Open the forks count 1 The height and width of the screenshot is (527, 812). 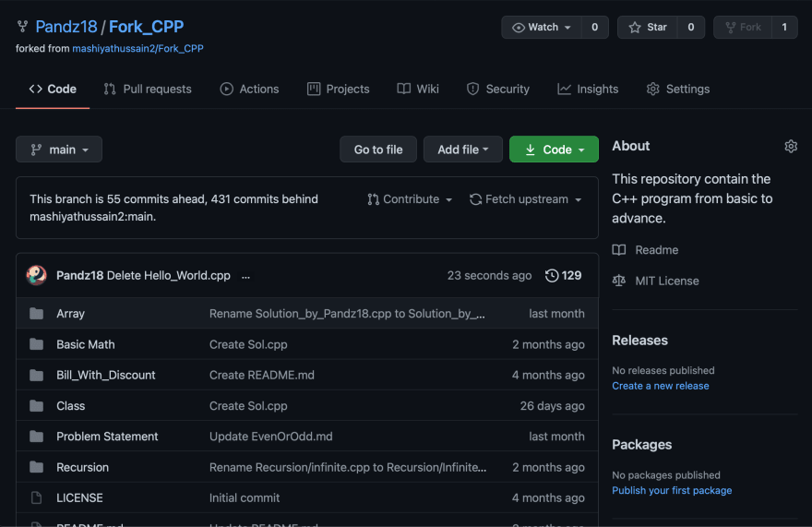(784, 27)
